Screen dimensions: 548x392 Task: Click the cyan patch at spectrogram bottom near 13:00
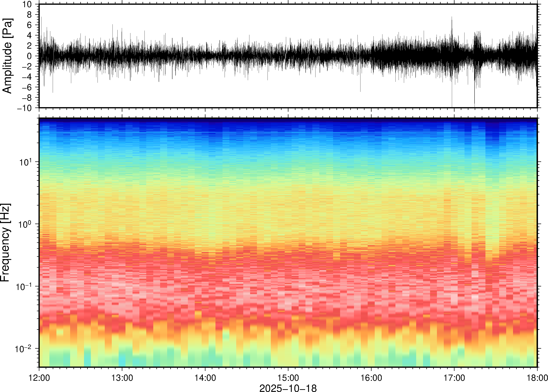122,362
